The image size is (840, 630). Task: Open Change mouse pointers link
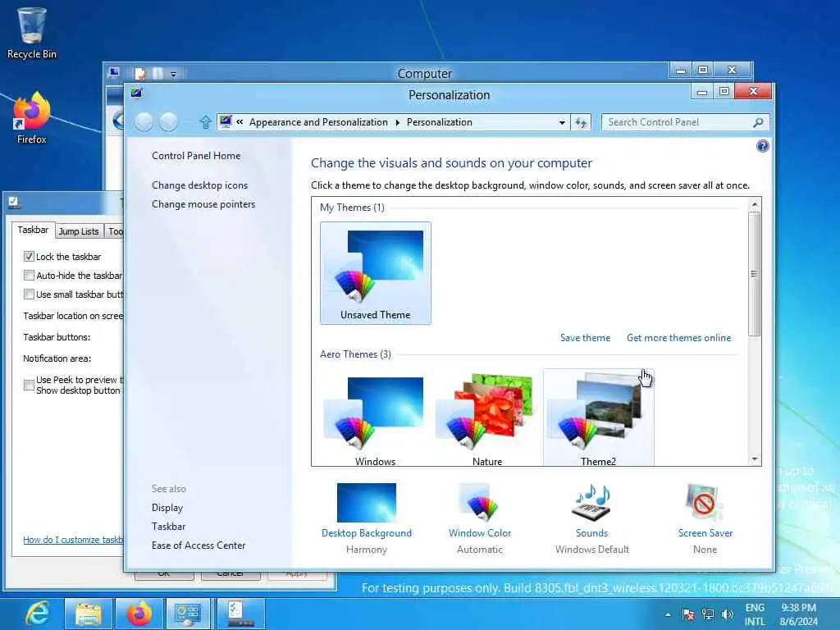203,204
